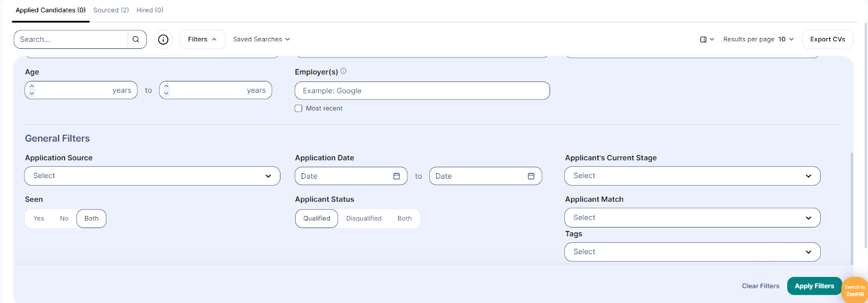Set Seen filter to Yes
The height and width of the screenshot is (303, 868).
click(39, 218)
